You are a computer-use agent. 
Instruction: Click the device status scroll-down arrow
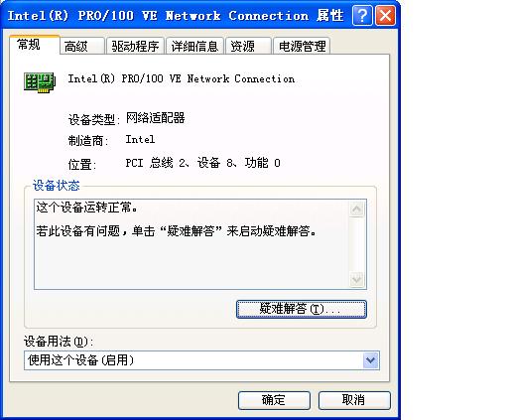tap(357, 279)
